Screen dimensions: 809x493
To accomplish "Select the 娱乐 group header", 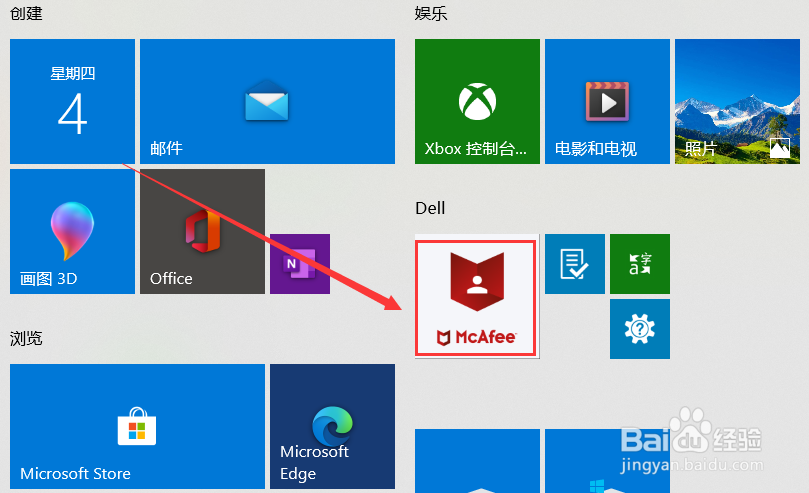I will click(x=431, y=13).
